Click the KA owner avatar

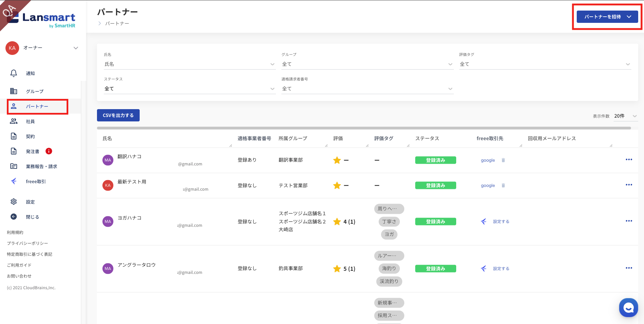pos(12,48)
